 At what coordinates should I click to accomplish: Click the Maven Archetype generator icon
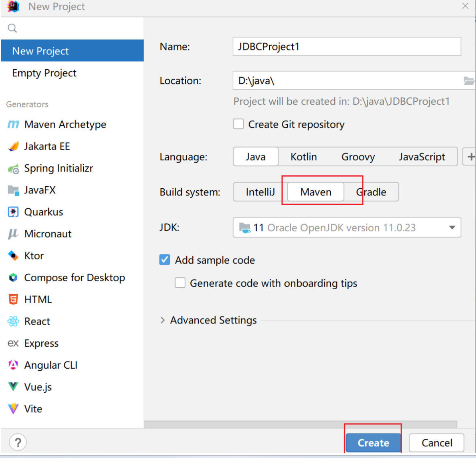coord(13,125)
